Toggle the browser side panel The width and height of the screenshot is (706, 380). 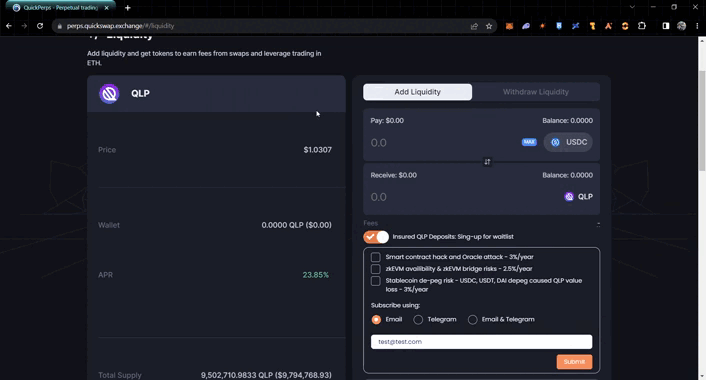point(665,26)
